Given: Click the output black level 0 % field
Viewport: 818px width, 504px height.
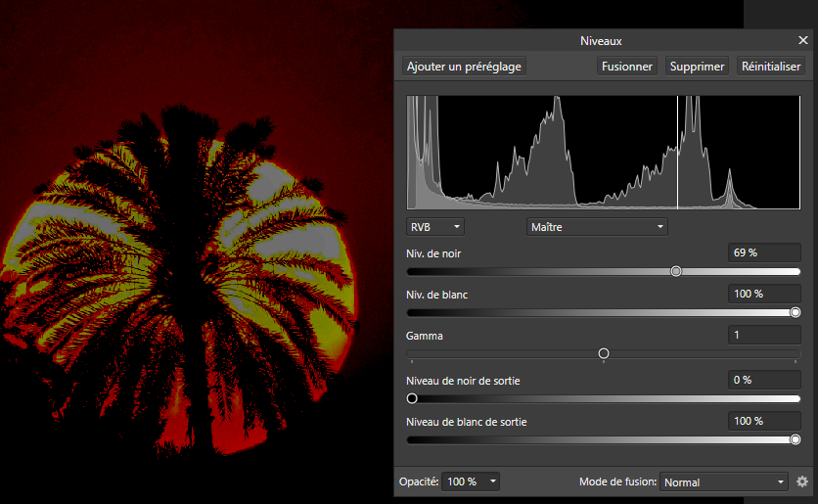Looking at the screenshot, I should point(764,380).
